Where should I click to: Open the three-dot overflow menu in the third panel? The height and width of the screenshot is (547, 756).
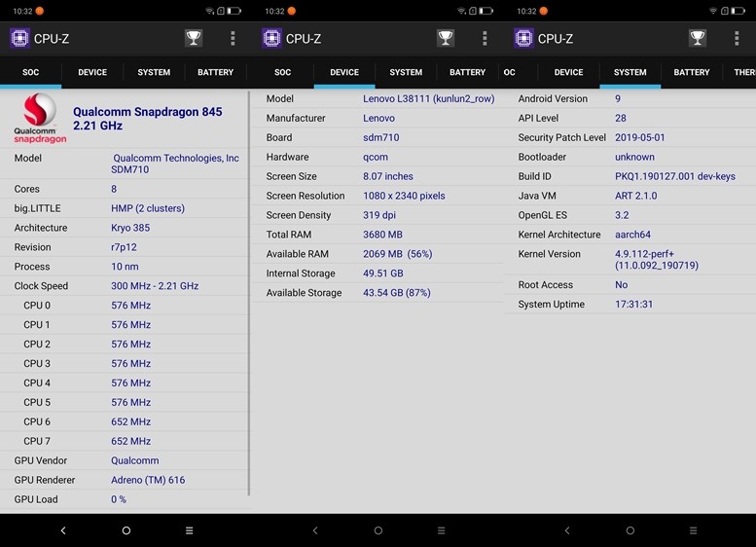click(x=737, y=38)
